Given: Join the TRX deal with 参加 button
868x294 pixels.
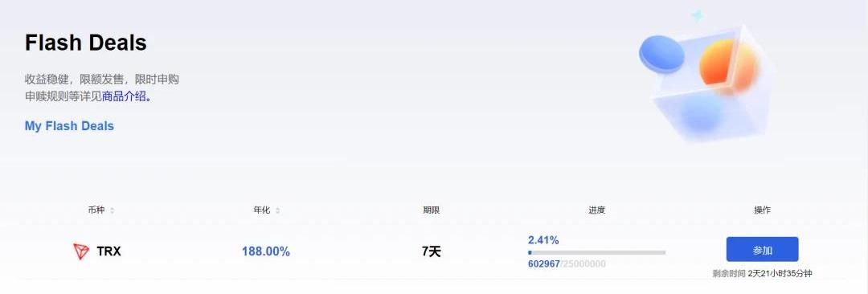Looking at the screenshot, I should (762, 250).
